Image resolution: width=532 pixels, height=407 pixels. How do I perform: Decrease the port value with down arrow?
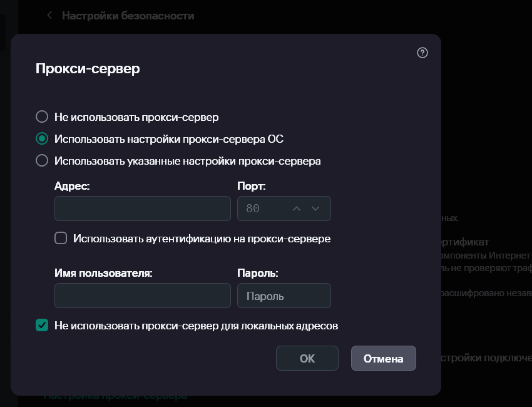pyautogui.click(x=315, y=209)
